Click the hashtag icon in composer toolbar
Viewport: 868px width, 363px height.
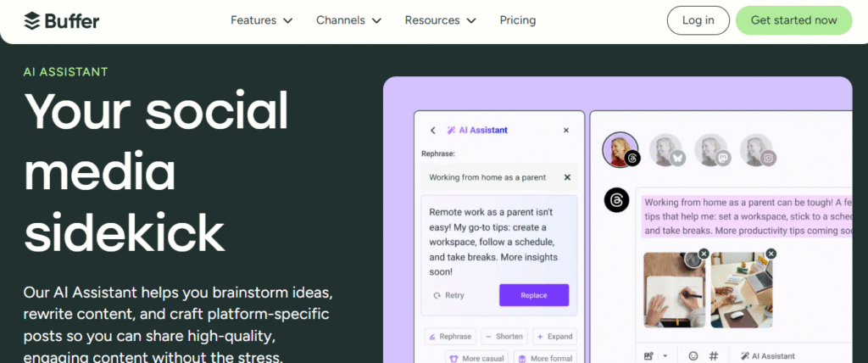coord(714,356)
